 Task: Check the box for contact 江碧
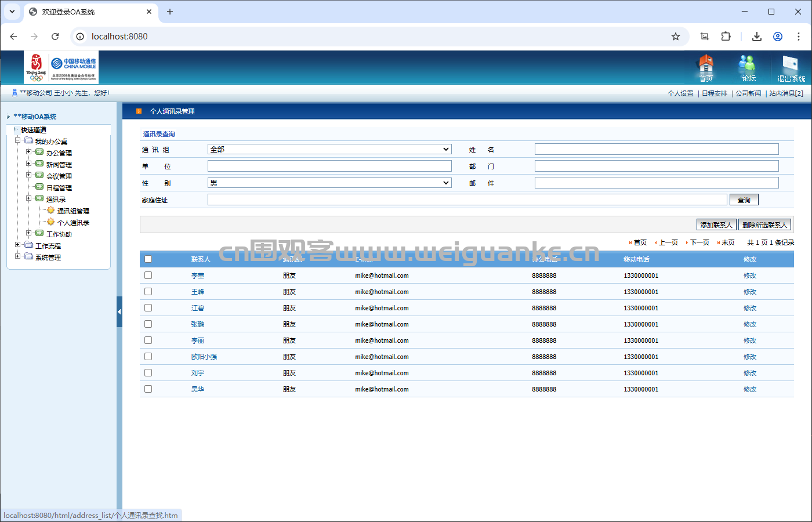[148, 308]
